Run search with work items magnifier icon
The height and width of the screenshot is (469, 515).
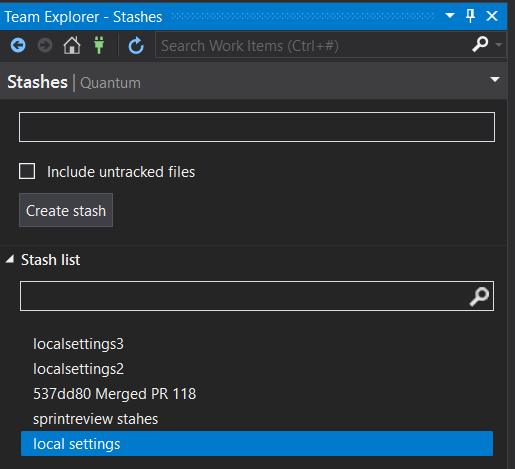(480, 45)
